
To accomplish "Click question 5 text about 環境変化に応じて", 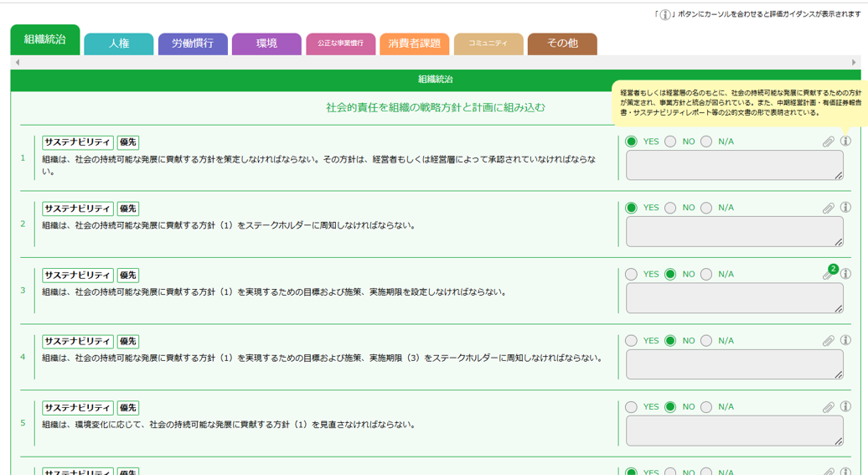I will point(229,425).
